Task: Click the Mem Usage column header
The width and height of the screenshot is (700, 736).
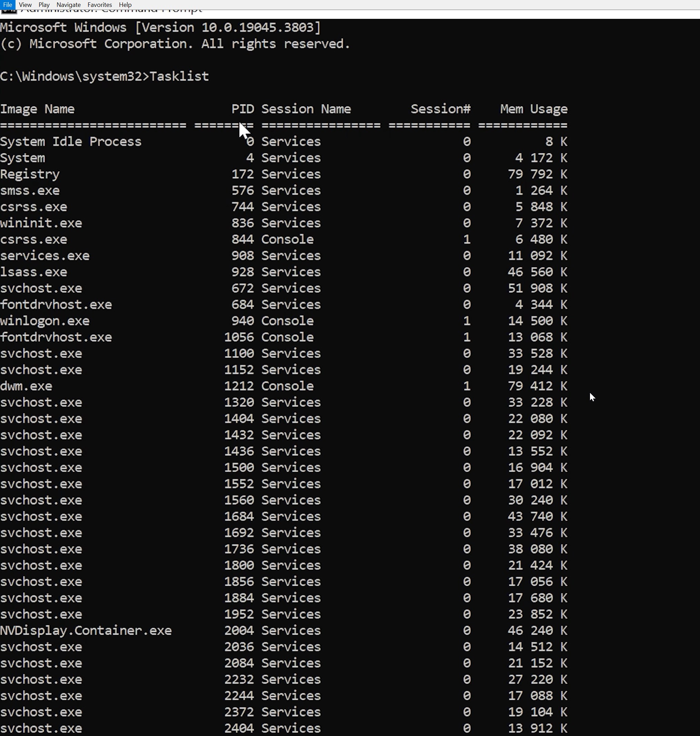Action: click(x=534, y=109)
